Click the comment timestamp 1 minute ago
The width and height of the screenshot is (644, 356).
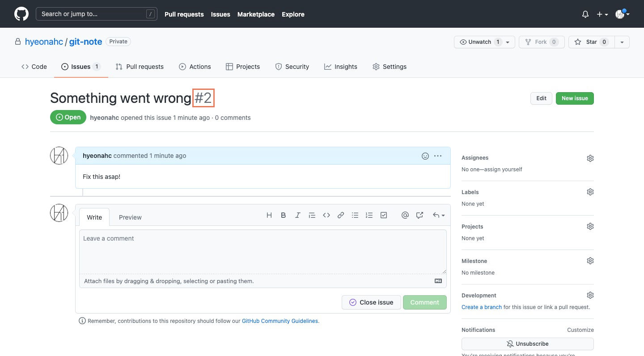pos(168,156)
